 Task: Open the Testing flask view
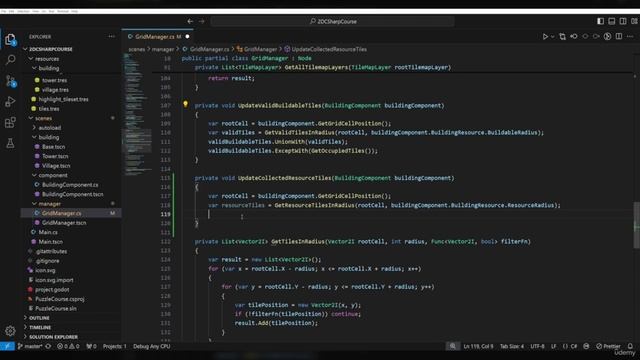[10, 143]
